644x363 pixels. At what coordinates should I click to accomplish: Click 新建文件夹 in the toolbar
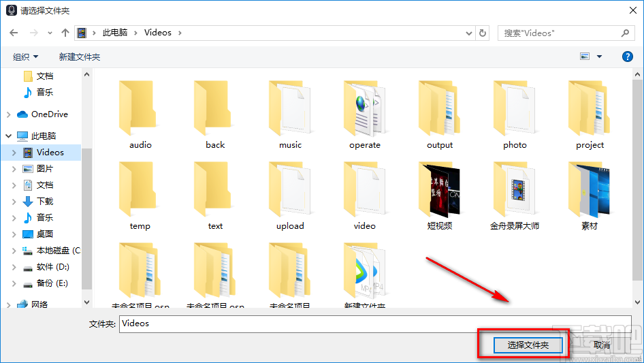coord(79,57)
